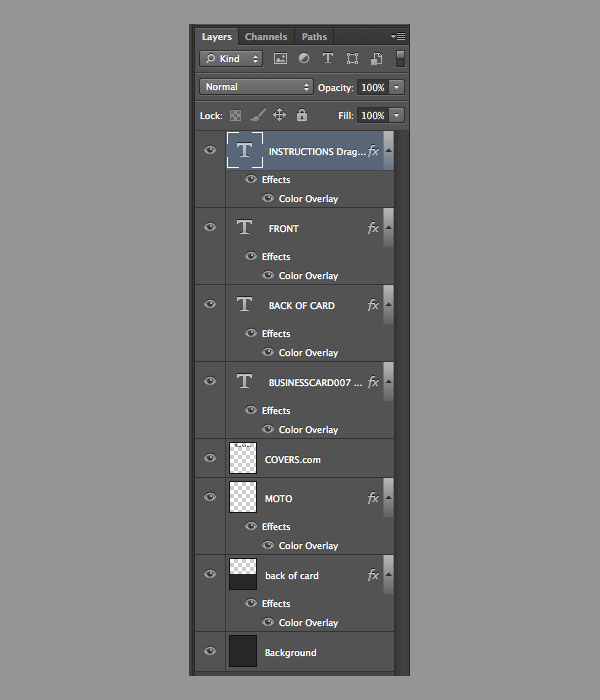Image resolution: width=600 pixels, height=700 pixels.
Task: Hide the COVERS.com layer
Action: (210, 458)
